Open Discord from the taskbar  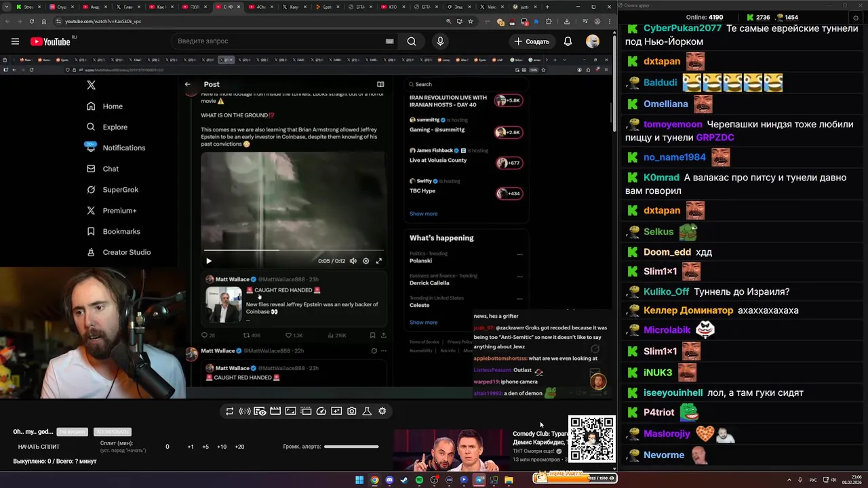[389, 480]
